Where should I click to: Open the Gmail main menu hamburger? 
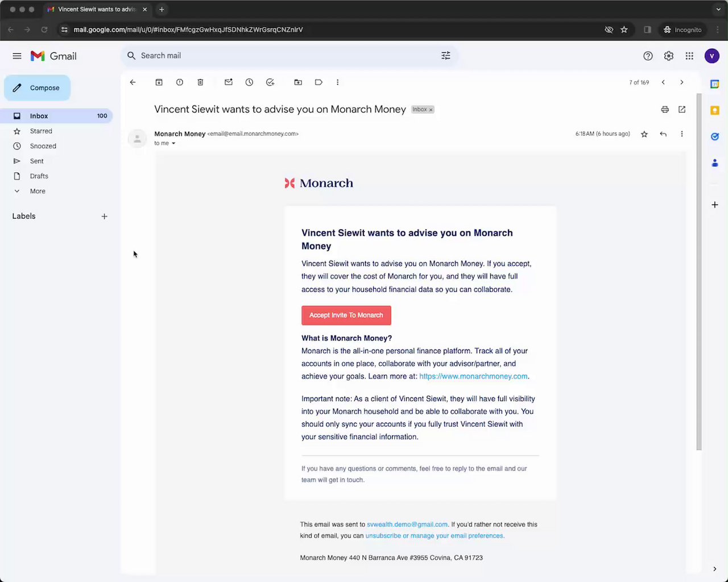click(x=17, y=56)
